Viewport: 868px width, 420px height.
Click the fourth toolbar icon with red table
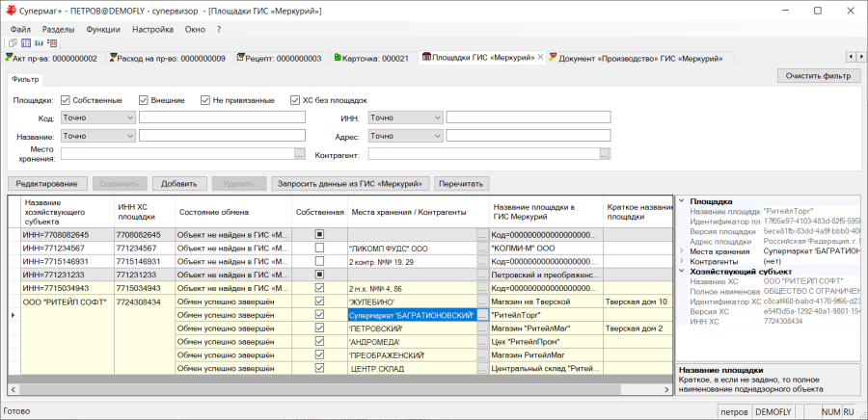[52, 42]
